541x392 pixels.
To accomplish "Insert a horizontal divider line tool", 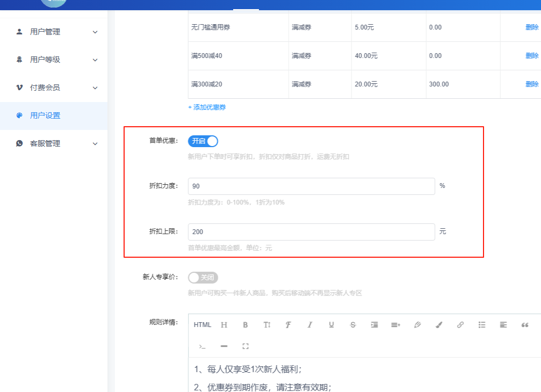I will 224,346.
